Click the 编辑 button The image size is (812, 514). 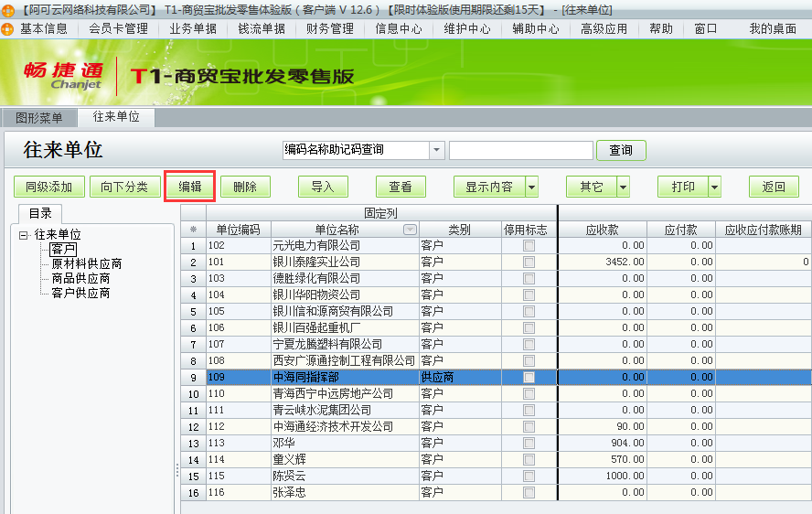pos(190,187)
